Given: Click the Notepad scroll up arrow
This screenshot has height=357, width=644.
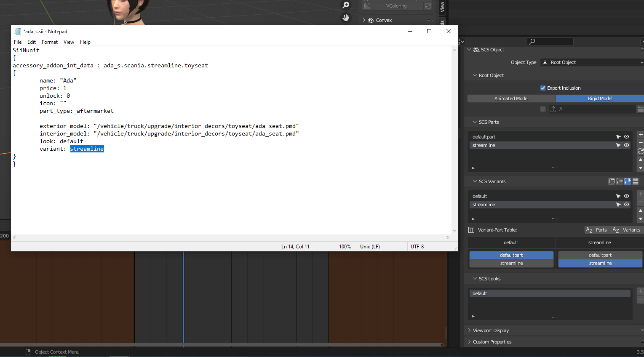Looking at the screenshot, I should click(454, 50).
